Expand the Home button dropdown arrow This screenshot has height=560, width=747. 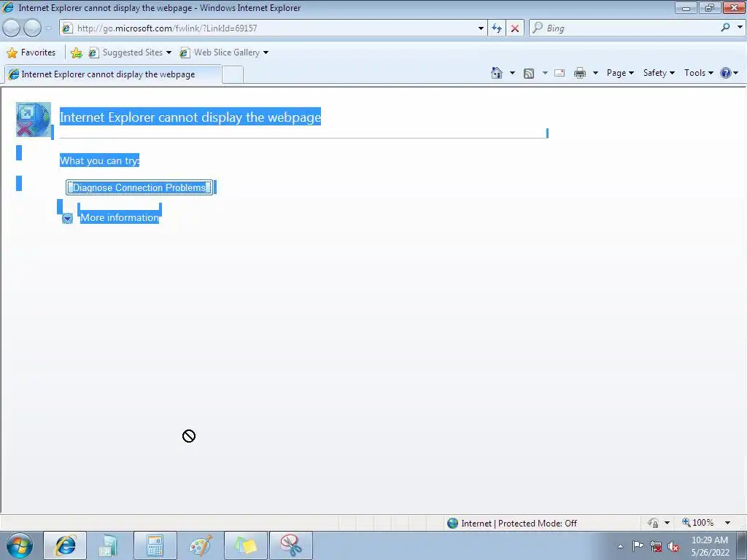point(512,73)
